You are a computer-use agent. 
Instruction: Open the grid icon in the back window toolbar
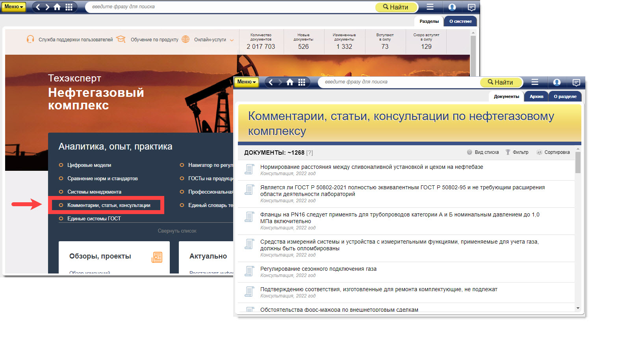69,7
